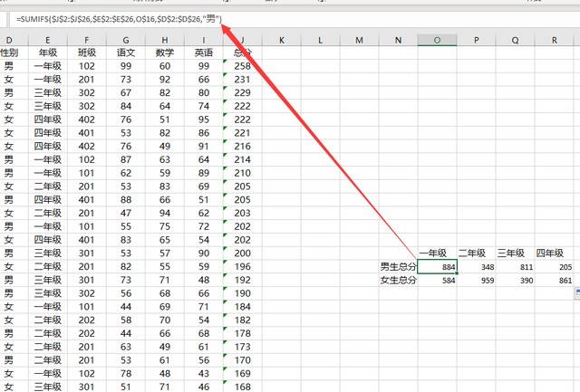The height and width of the screenshot is (392, 580).
Task: Select total score cell 210
Action: tap(242, 173)
